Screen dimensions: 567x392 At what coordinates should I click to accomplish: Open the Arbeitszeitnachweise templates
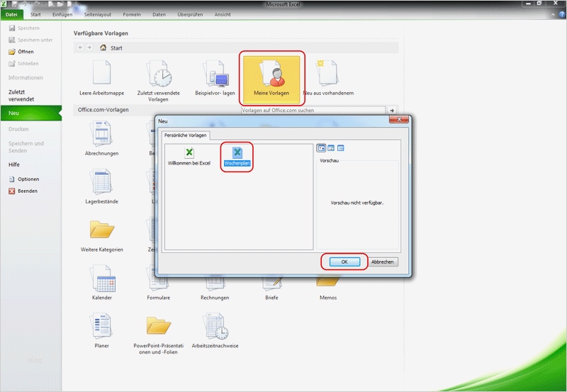[x=215, y=331]
